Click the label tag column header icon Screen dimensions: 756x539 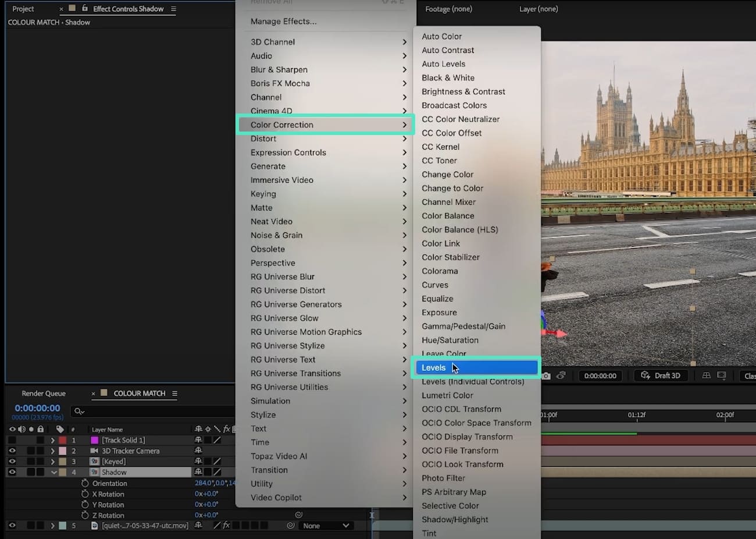(x=60, y=430)
